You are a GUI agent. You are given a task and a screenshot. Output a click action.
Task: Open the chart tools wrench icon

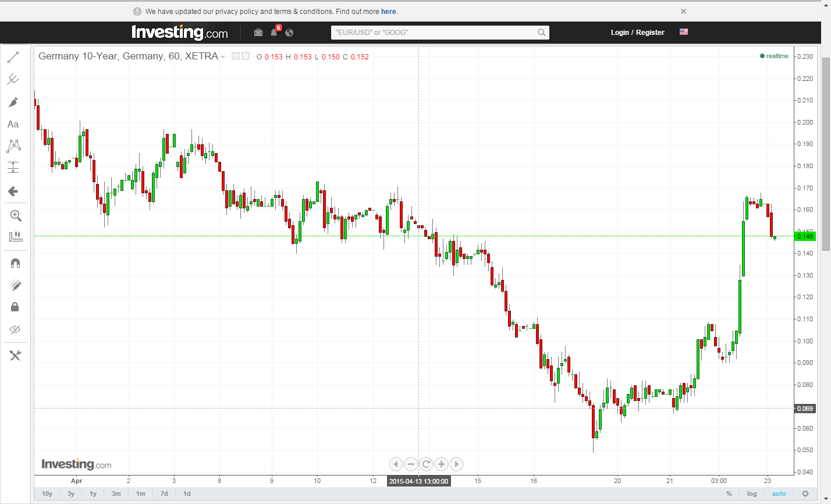(x=16, y=355)
